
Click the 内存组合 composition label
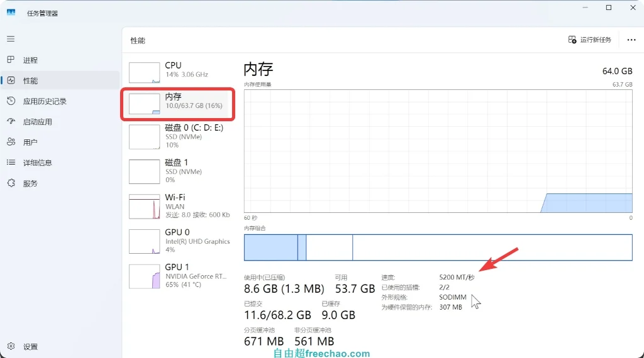(x=255, y=228)
